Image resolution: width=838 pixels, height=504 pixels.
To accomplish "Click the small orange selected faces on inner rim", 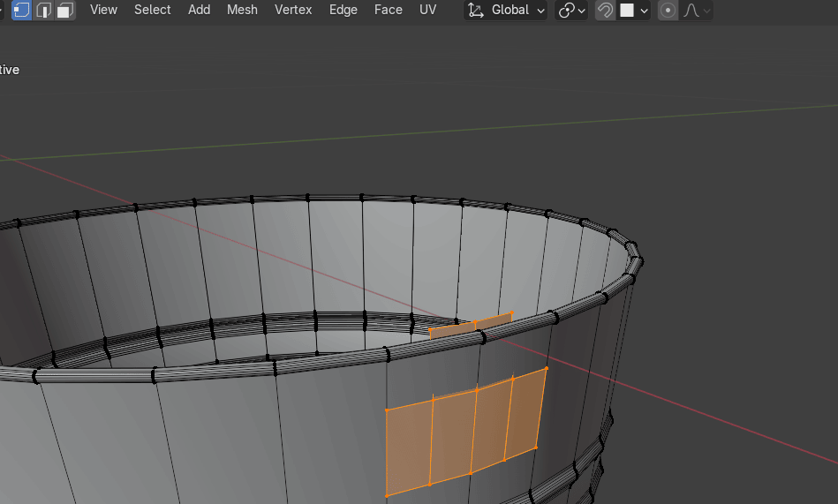I will tap(471, 326).
